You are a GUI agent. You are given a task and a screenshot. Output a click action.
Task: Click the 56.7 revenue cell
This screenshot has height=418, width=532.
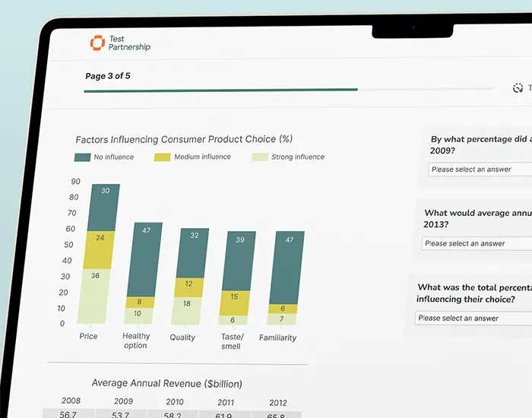click(68, 413)
